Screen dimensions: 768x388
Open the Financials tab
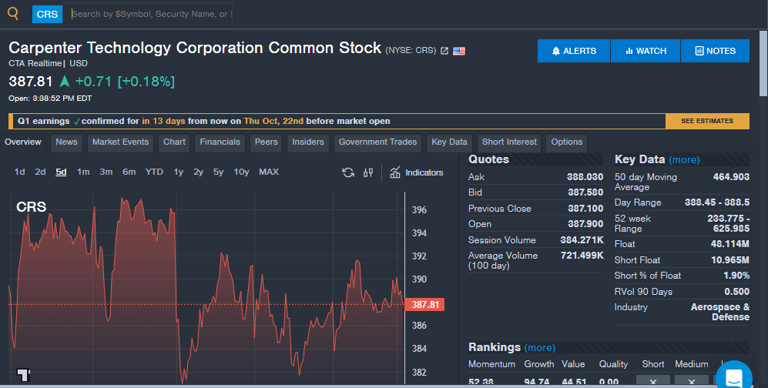tap(220, 142)
